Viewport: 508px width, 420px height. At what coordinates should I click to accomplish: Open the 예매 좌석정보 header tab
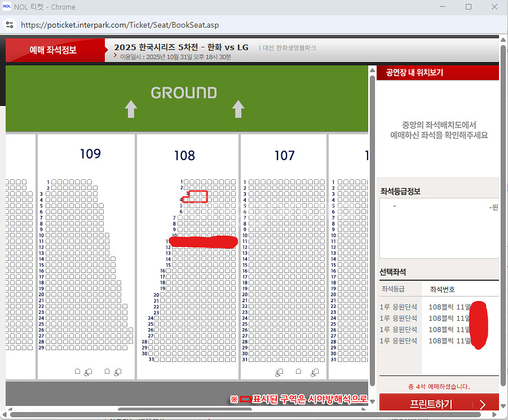pyautogui.click(x=53, y=50)
